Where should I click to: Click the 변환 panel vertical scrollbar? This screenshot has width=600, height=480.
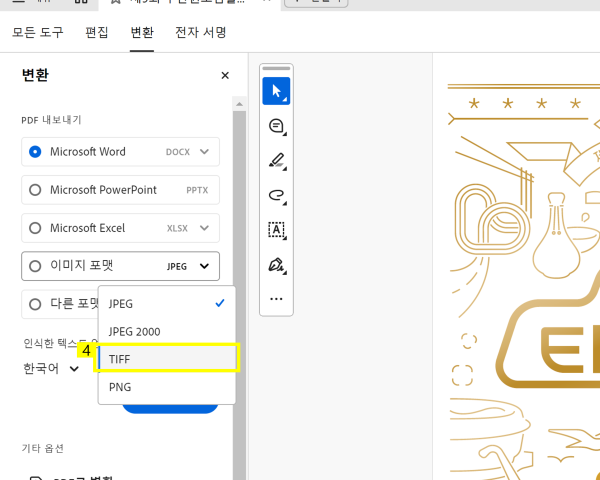pos(240,295)
